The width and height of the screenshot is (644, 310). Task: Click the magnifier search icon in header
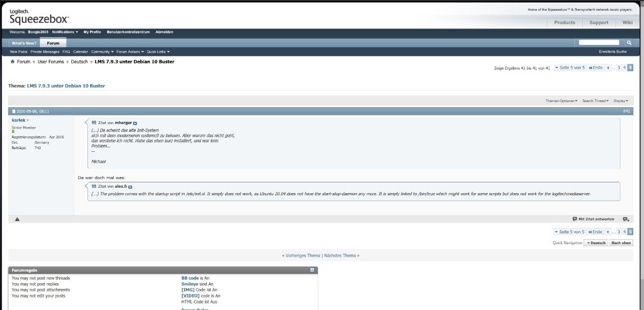[x=630, y=42]
